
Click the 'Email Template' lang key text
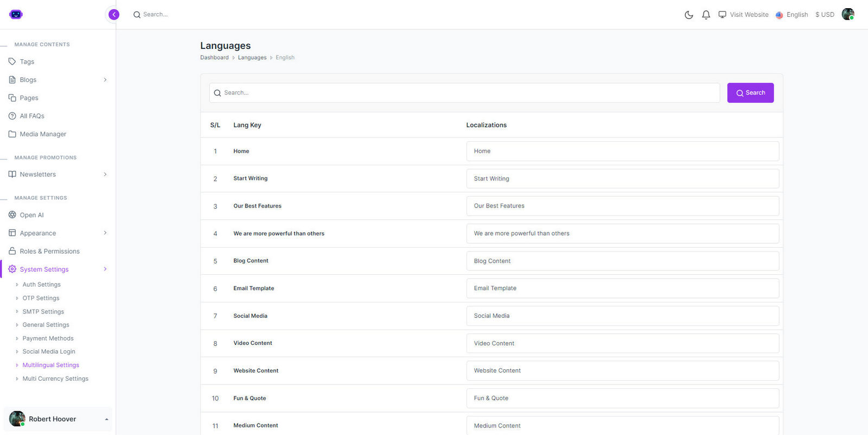pos(254,288)
